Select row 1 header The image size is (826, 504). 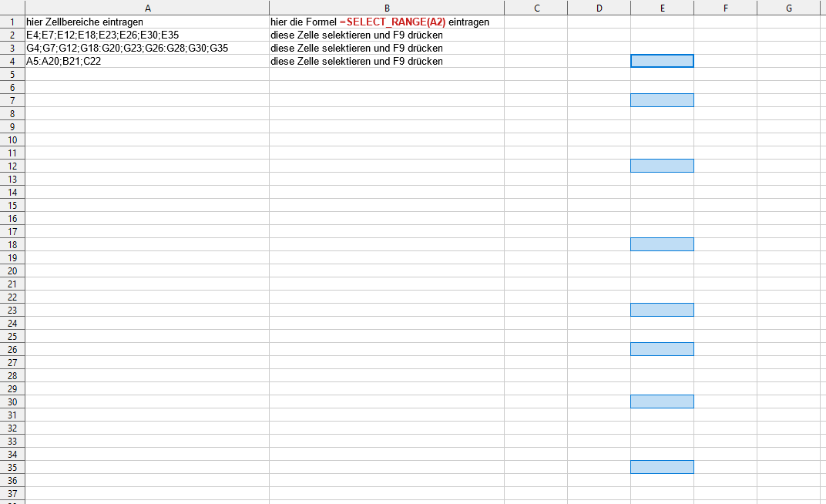(12, 22)
